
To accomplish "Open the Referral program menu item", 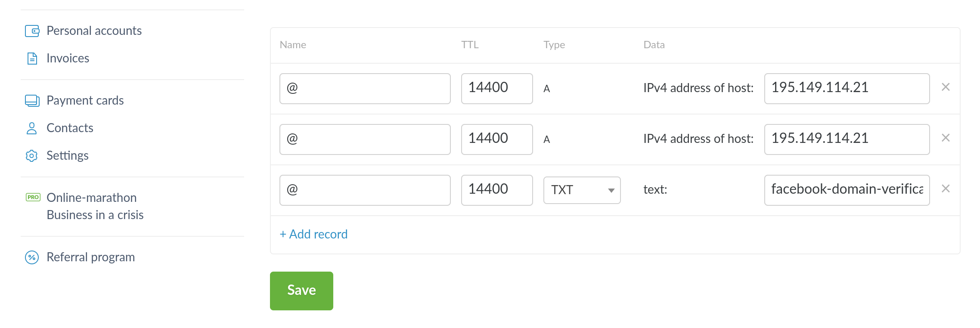I will [90, 257].
